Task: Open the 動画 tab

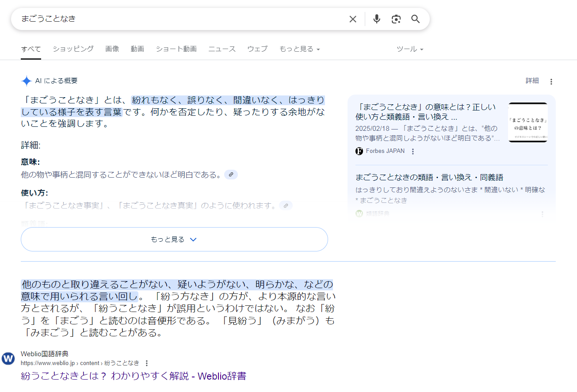Action: pyautogui.click(x=138, y=49)
